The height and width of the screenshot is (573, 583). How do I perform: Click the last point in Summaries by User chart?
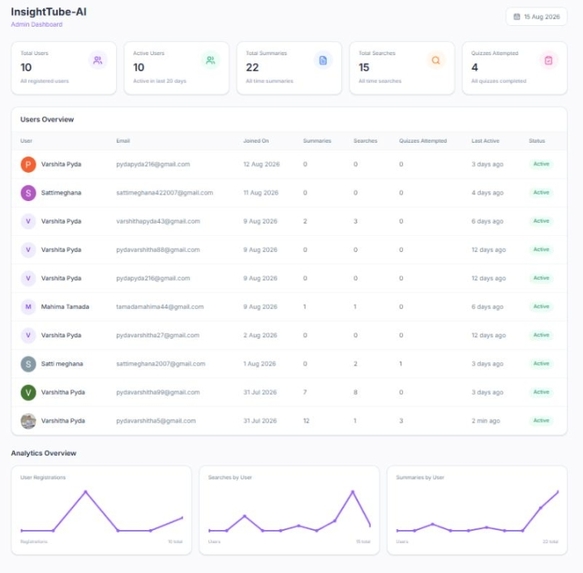[x=558, y=492]
